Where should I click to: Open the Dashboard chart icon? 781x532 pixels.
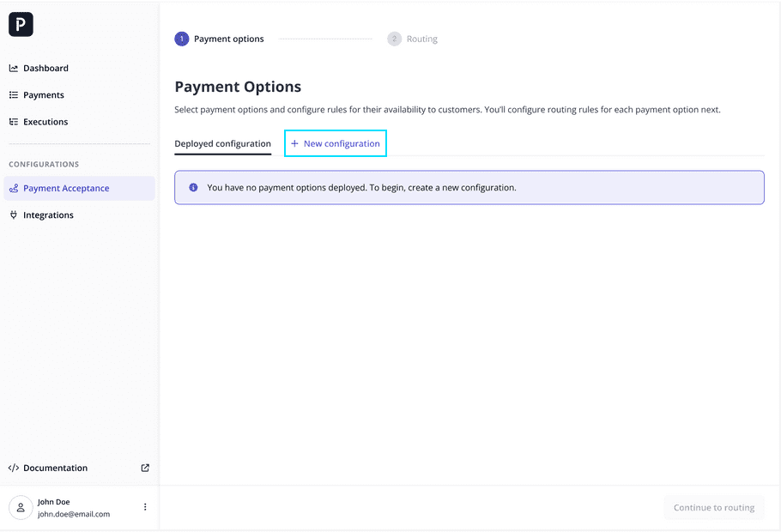14,69
